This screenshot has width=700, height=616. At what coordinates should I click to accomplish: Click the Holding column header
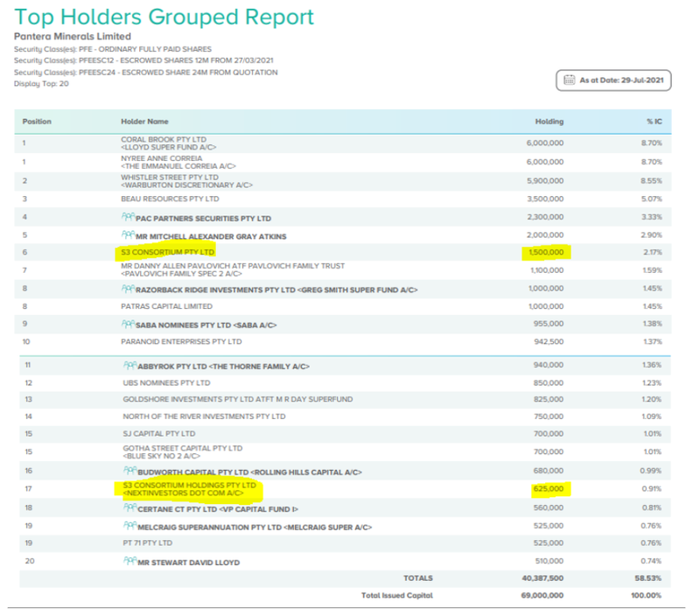(549, 122)
